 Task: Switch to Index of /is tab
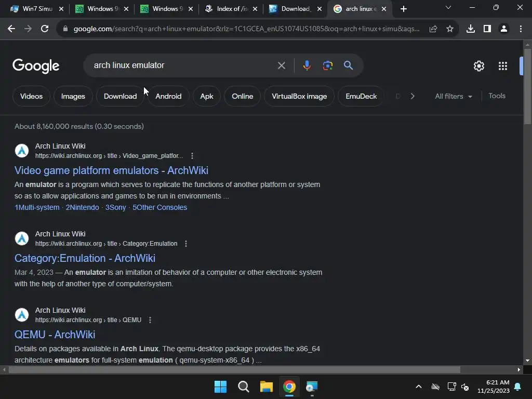[231, 9]
